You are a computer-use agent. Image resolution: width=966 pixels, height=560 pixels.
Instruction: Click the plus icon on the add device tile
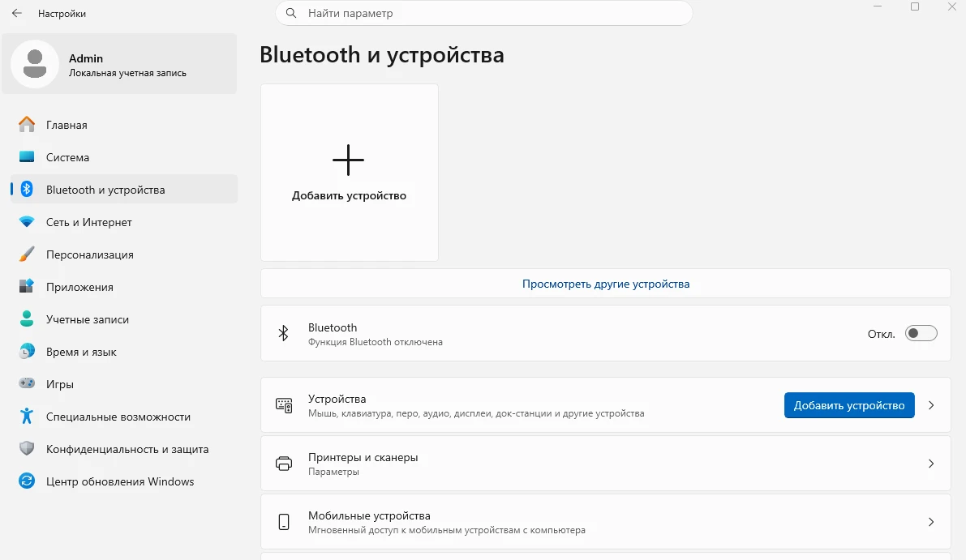pos(349,160)
